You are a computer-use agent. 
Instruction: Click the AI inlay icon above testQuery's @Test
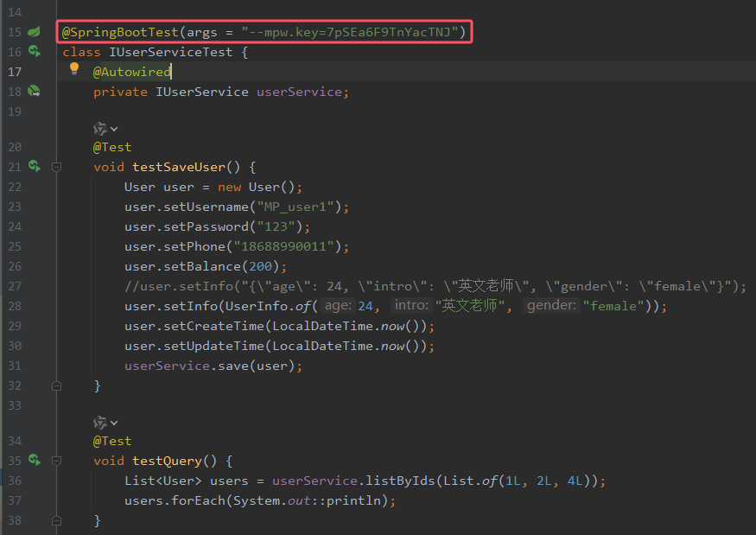click(100, 423)
